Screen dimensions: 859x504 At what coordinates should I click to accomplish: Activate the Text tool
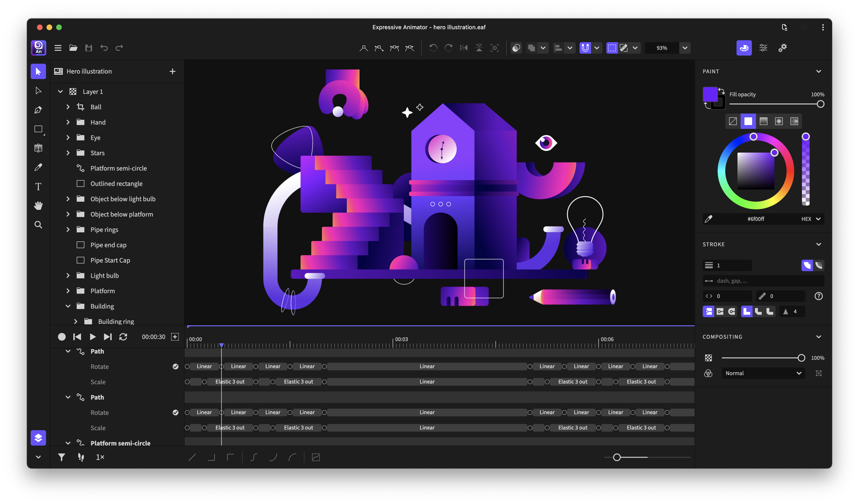(x=38, y=186)
